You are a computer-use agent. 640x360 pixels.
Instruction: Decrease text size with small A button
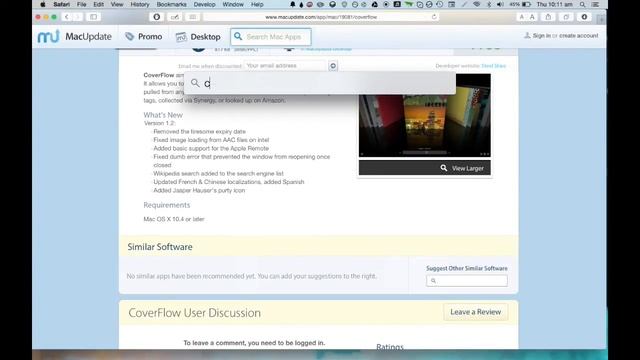click(522, 17)
